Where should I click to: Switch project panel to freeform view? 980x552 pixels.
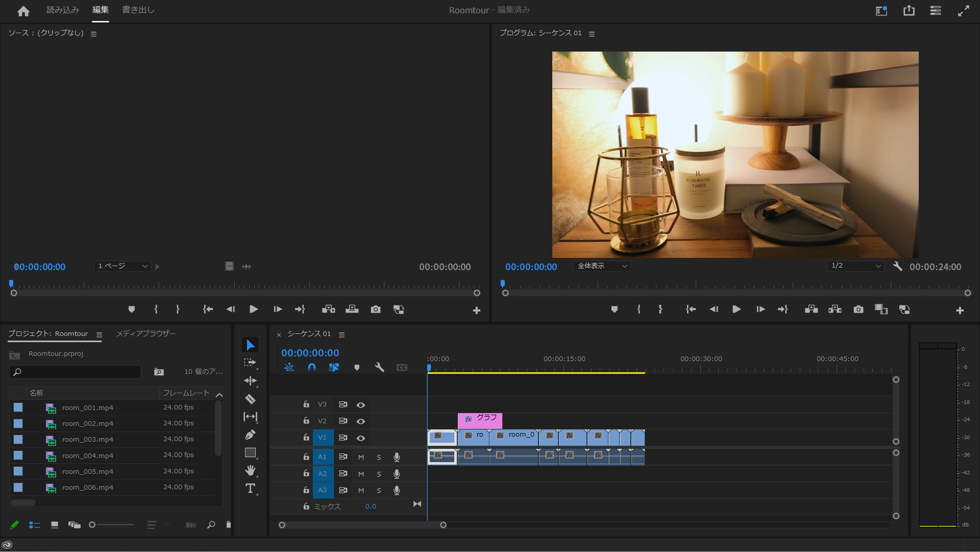point(75,525)
